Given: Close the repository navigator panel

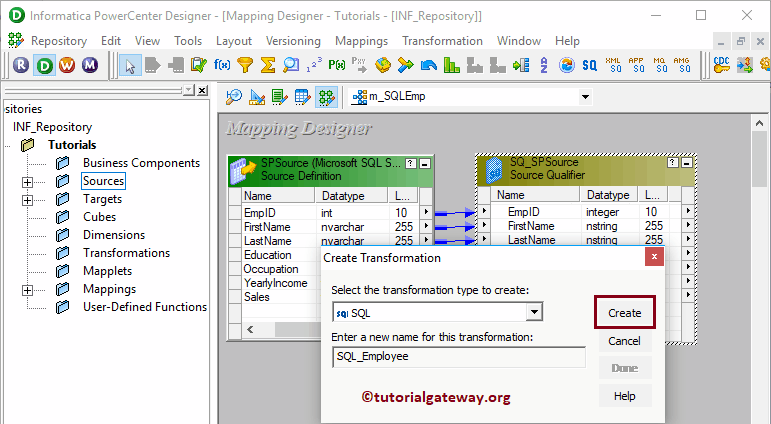Looking at the screenshot, I should (202, 90).
